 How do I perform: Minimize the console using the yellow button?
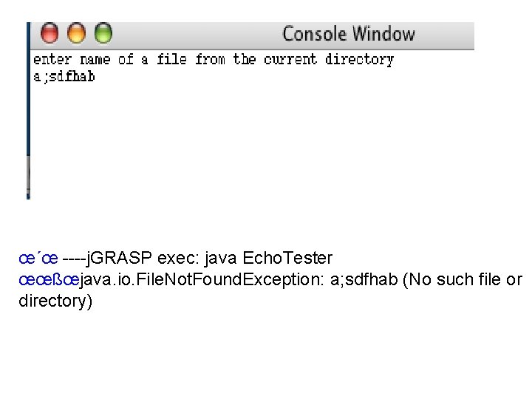click(76, 33)
